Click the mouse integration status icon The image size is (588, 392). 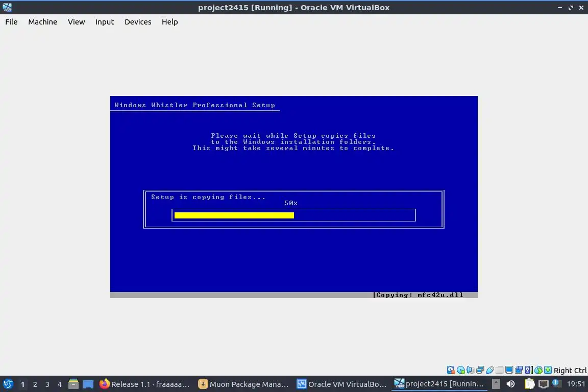coord(538,370)
